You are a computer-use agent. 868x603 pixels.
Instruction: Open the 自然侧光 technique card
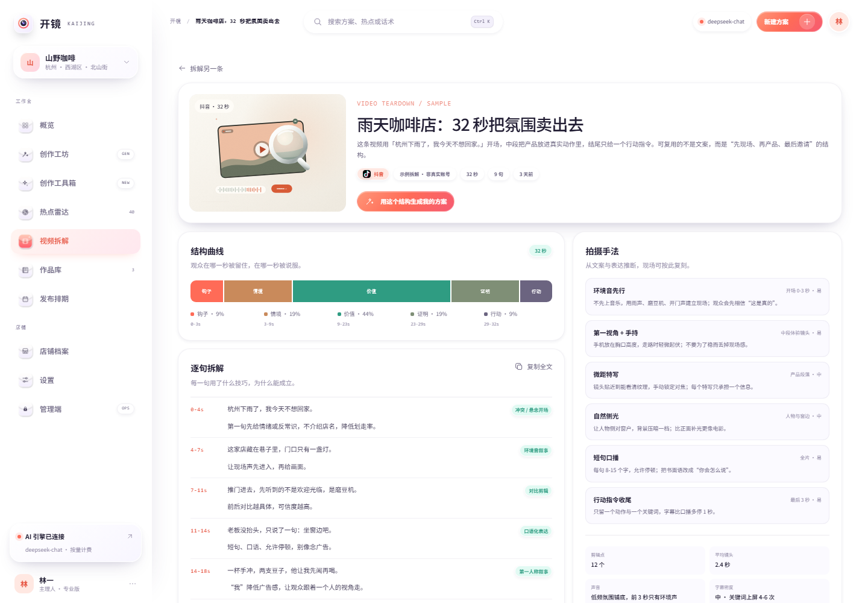point(707,422)
